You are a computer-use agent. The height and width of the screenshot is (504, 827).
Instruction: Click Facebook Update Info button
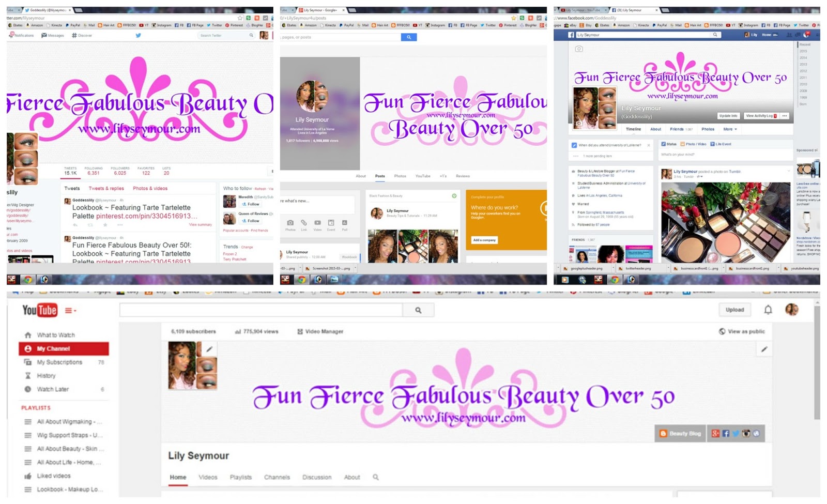pos(728,116)
